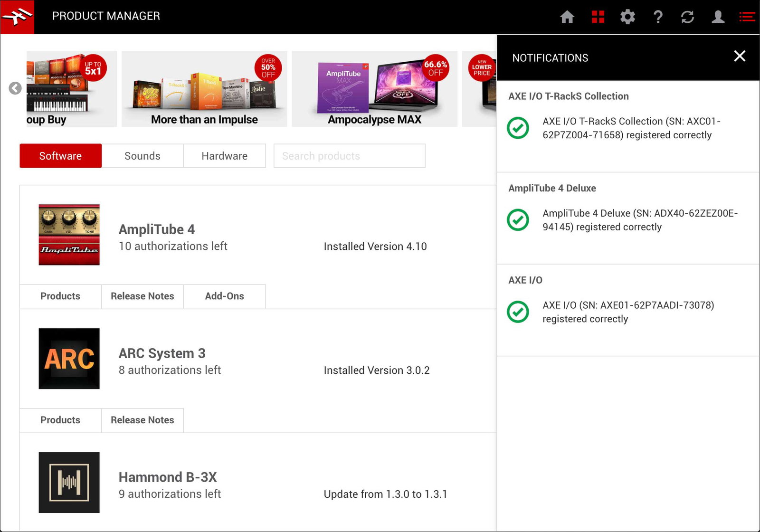The width and height of the screenshot is (760, 532).
Task: Click the AXE I/O T-RackS Collection notification heading
Action: pos(569,96)
